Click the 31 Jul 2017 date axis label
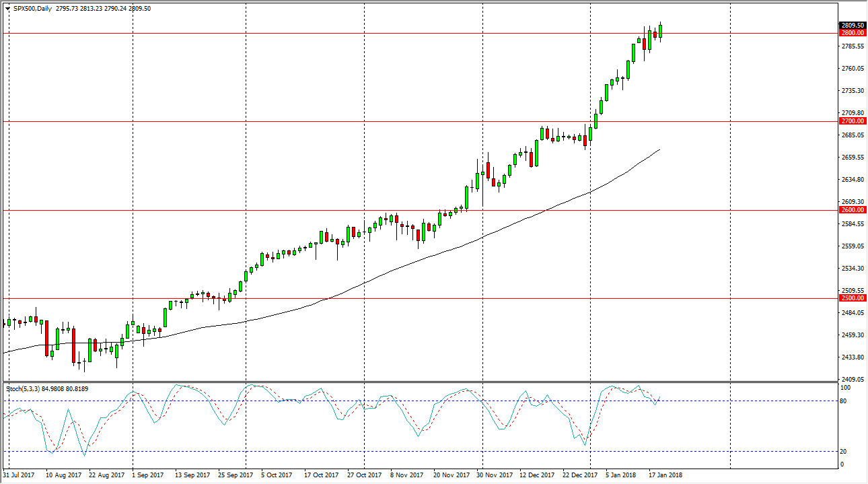This screenshot has width=868, height=484. (x=20, y=475)
